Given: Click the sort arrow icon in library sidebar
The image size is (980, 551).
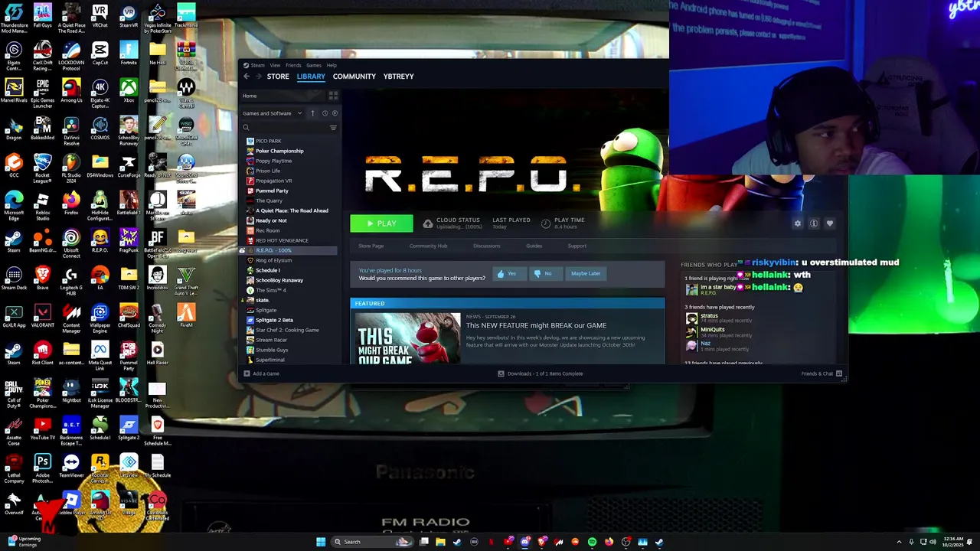Looking at the screenshot, I should pos(312,113).
